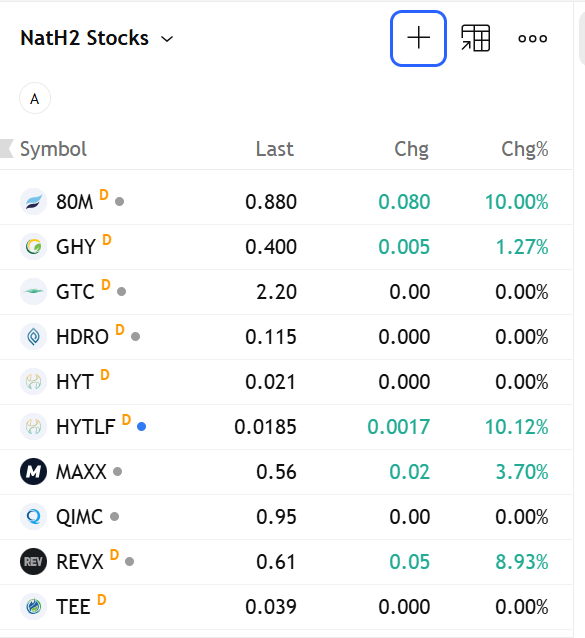Click the add symbol plus button

point(418,39)
